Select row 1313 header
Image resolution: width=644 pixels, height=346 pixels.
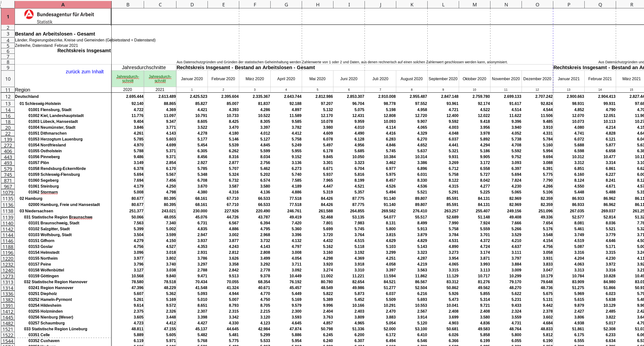(8, 282)
